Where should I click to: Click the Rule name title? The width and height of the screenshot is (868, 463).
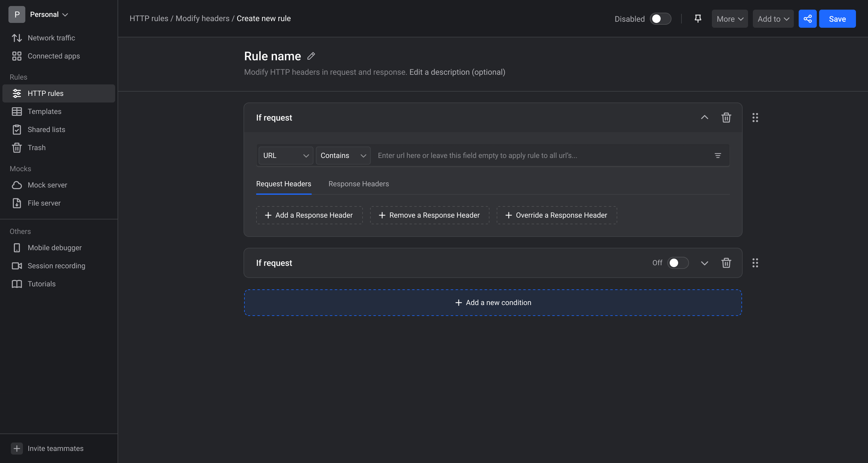point(272,56)
